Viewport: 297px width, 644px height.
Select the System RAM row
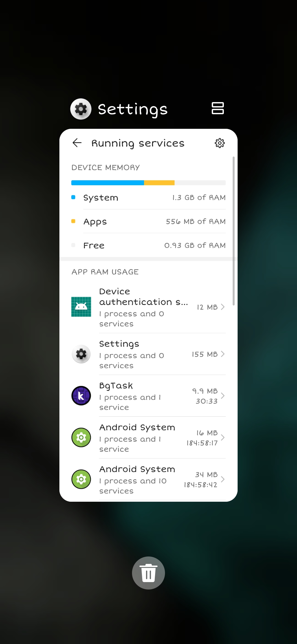(x=148, y=198)
